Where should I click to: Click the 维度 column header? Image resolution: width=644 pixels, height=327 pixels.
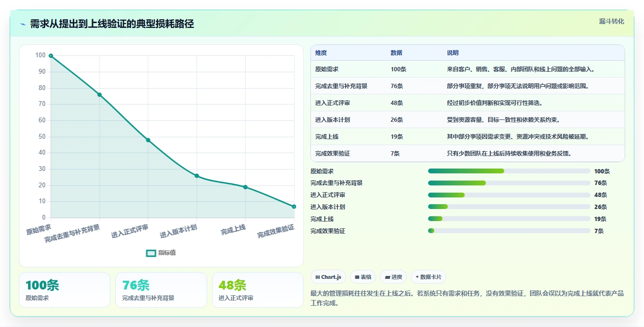pyautogui.click(x=321, y=53)
